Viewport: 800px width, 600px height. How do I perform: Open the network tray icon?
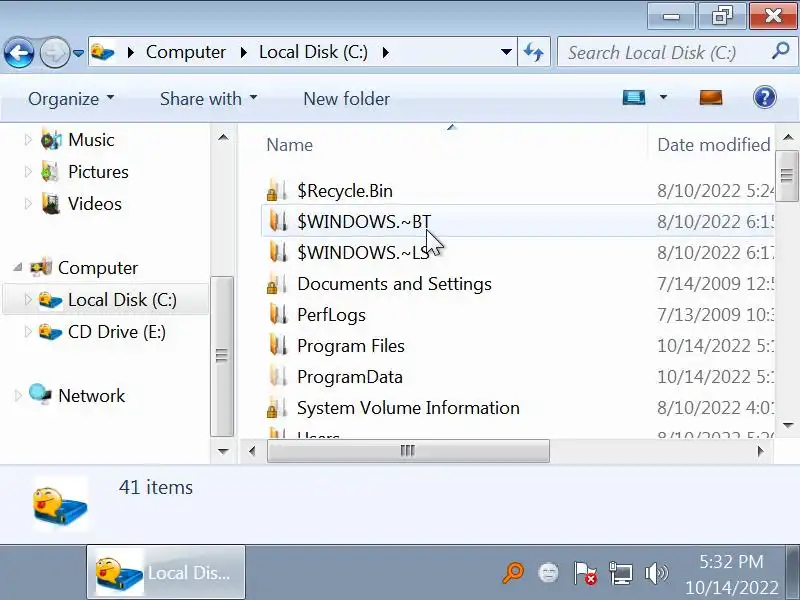click(620, 573)
